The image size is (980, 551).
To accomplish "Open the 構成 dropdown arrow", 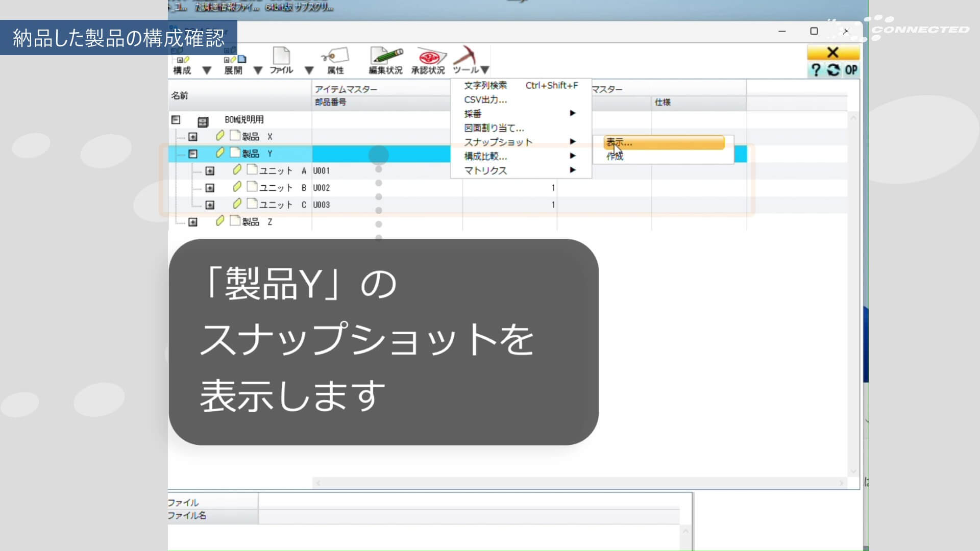I will [207, 70].
